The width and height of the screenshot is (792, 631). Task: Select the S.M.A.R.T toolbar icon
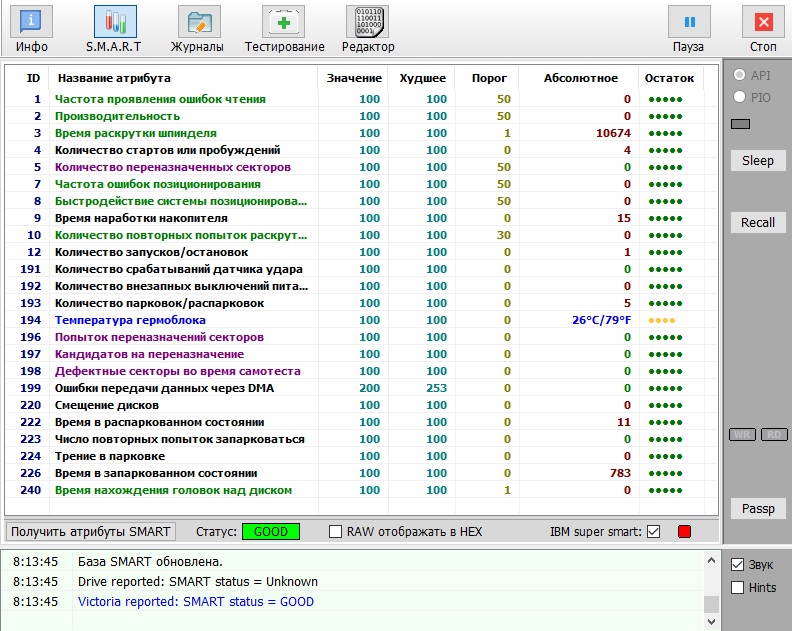point(115,22)
